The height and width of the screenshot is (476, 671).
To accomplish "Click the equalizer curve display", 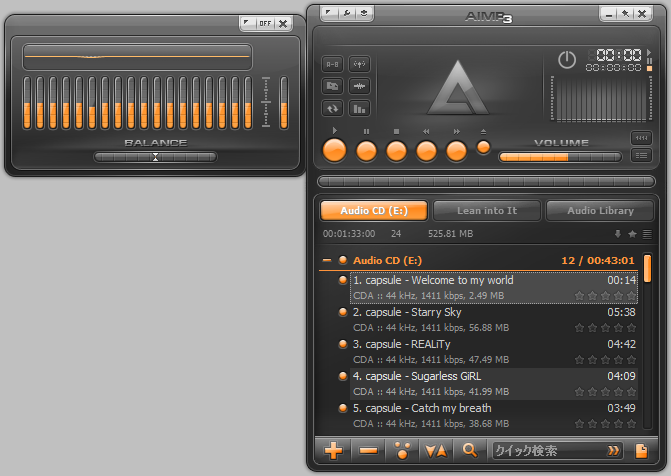I will tap(137, 57).
